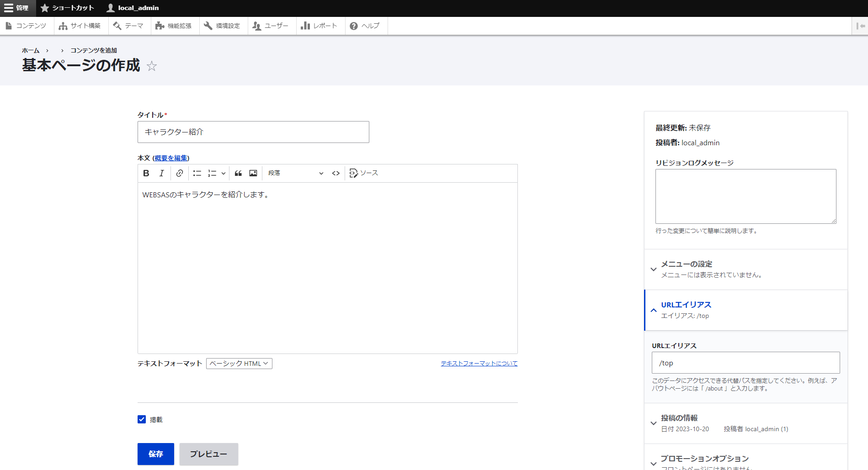
Task: Open the ショートカット toolbar tab
Action: click(67, 8)
